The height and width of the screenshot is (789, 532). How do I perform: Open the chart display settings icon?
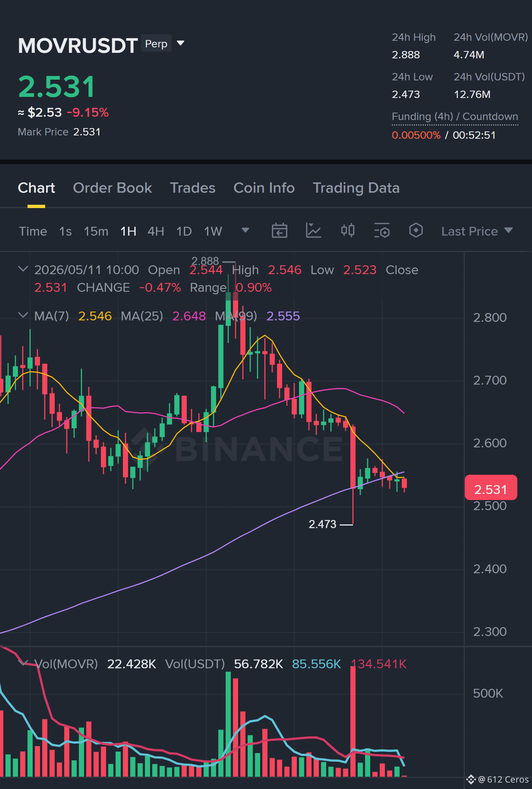point(382,231)
